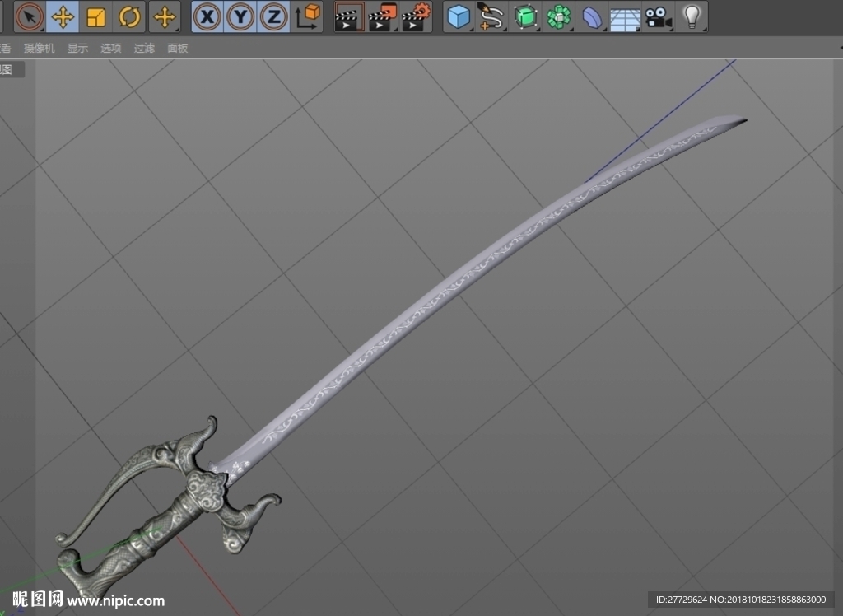
Task: Expand the spline pen tool menu
Action: coord(491,16)
